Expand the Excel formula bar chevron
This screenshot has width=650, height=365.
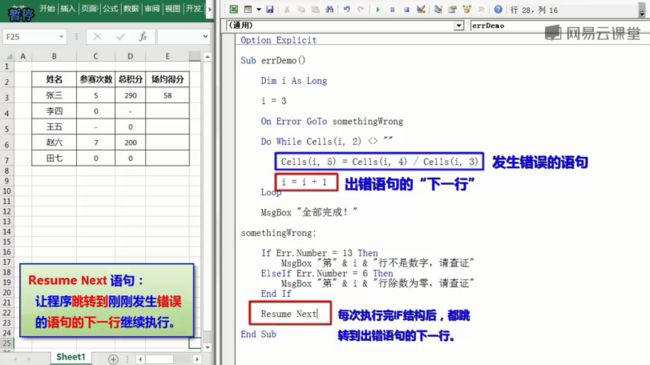(x=205, y=37)
